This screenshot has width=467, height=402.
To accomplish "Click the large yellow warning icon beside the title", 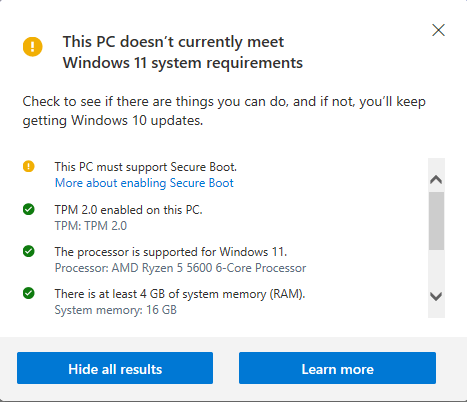I will [x=32, y=46].
